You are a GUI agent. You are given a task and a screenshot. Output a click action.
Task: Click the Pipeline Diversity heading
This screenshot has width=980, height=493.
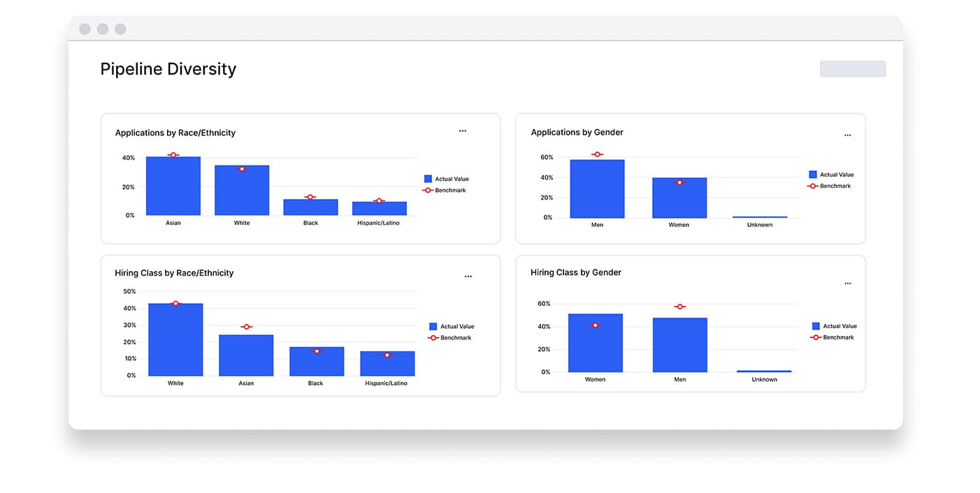(x=168, y=69)
